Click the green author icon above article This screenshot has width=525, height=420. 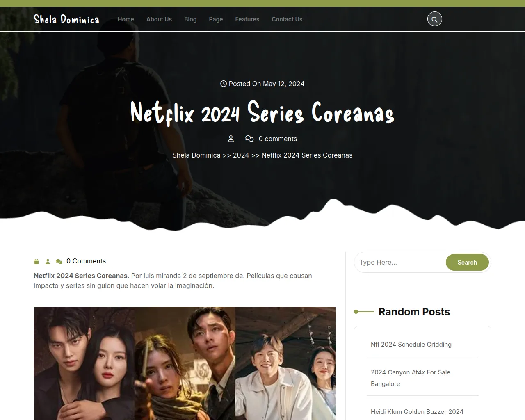tap(48, 261)
